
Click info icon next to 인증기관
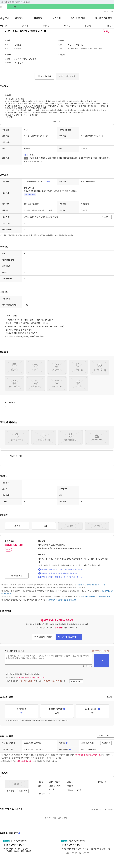click(x=67, y=743)
